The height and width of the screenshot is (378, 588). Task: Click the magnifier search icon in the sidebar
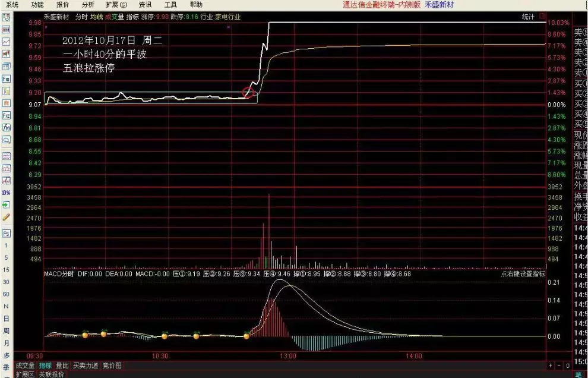[x=7, y=140]
